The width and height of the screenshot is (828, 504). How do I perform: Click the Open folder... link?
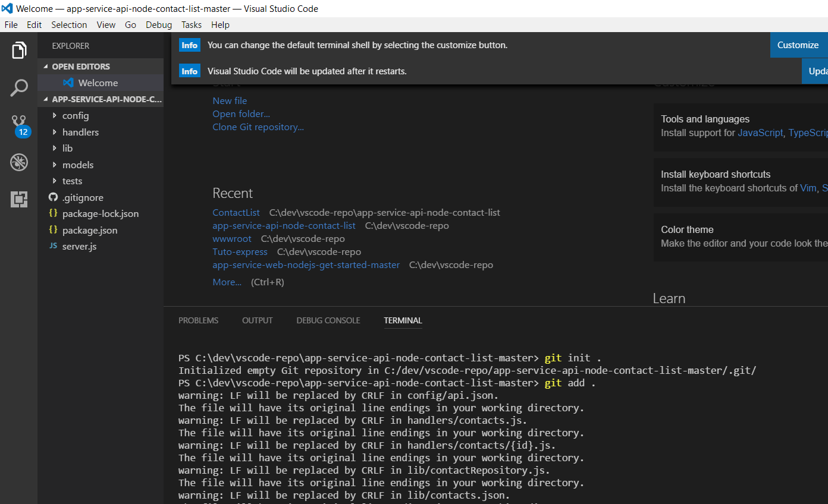(241, 114)
